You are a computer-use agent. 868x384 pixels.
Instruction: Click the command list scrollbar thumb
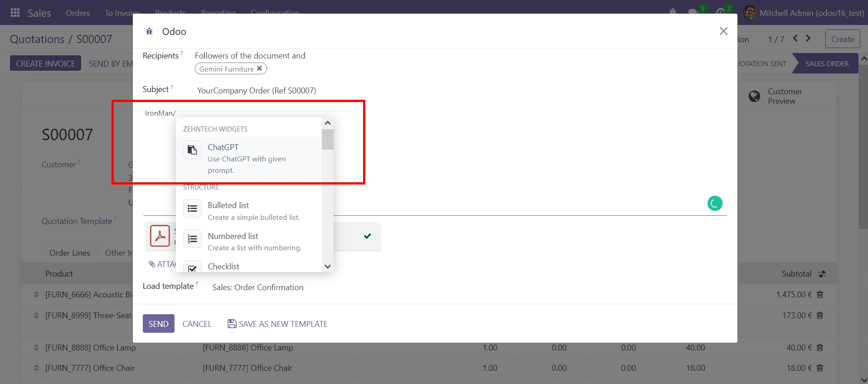327,139
